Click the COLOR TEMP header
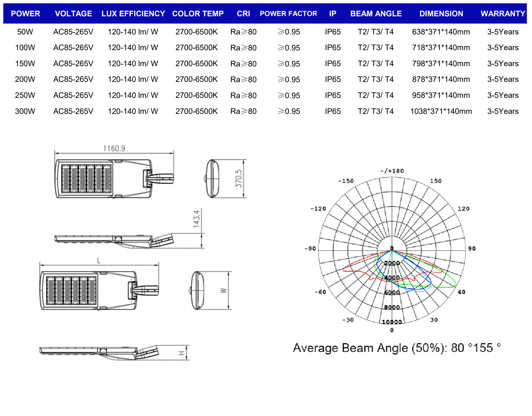Screen dimensions: 532x416 198,14
